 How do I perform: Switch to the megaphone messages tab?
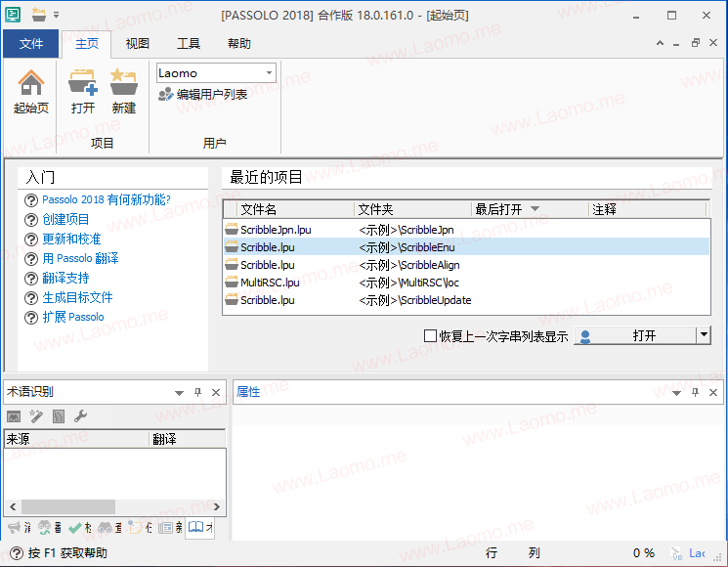point(19,528)
